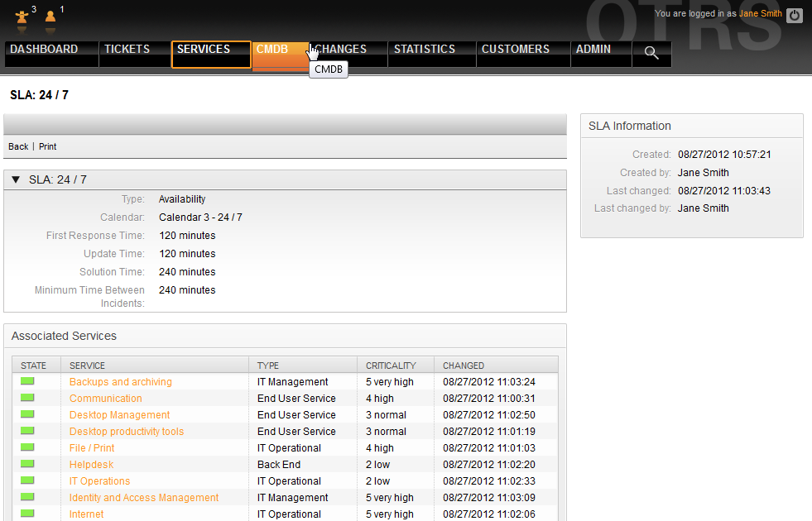812x521 pixels.
Task: Click the Back link
Action: [18, 146]
